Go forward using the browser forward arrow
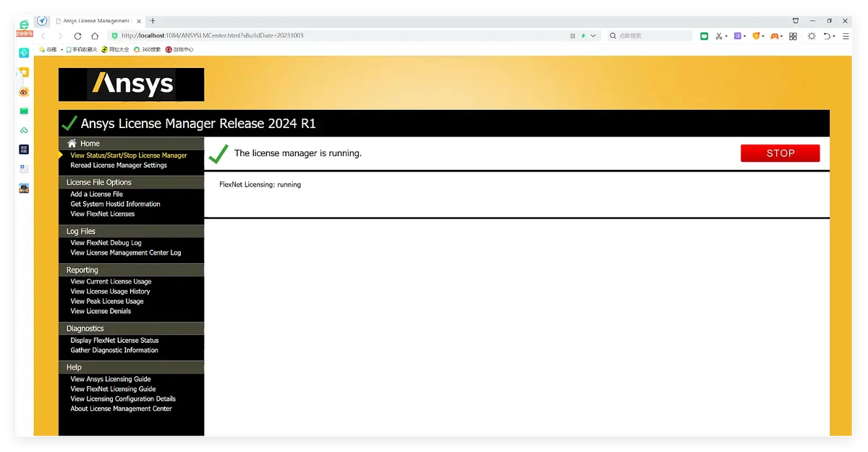868x452 pixels. pyautogui.click(x=59, y=35)
